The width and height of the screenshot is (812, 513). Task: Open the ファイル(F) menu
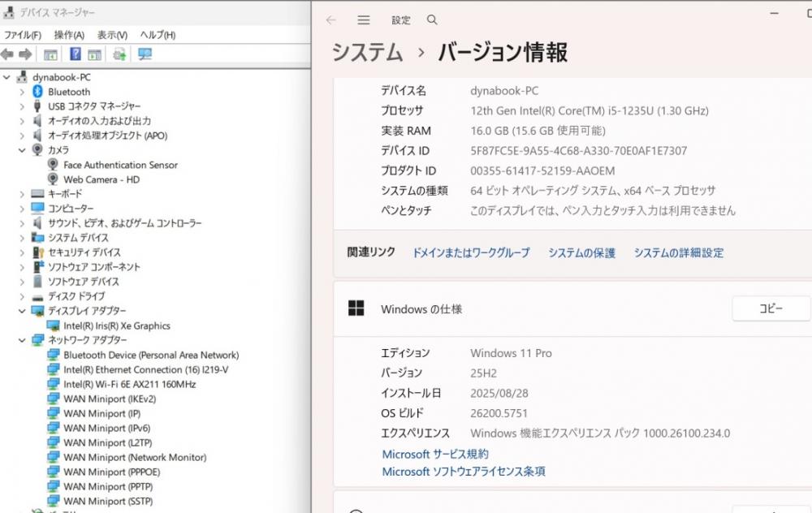[x=23, y=35]
